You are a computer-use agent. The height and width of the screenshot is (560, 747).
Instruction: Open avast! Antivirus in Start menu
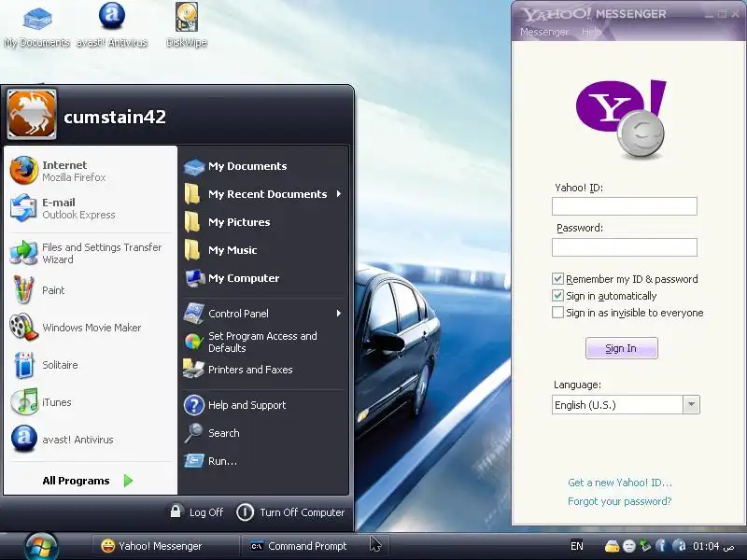tap(91, 440)
